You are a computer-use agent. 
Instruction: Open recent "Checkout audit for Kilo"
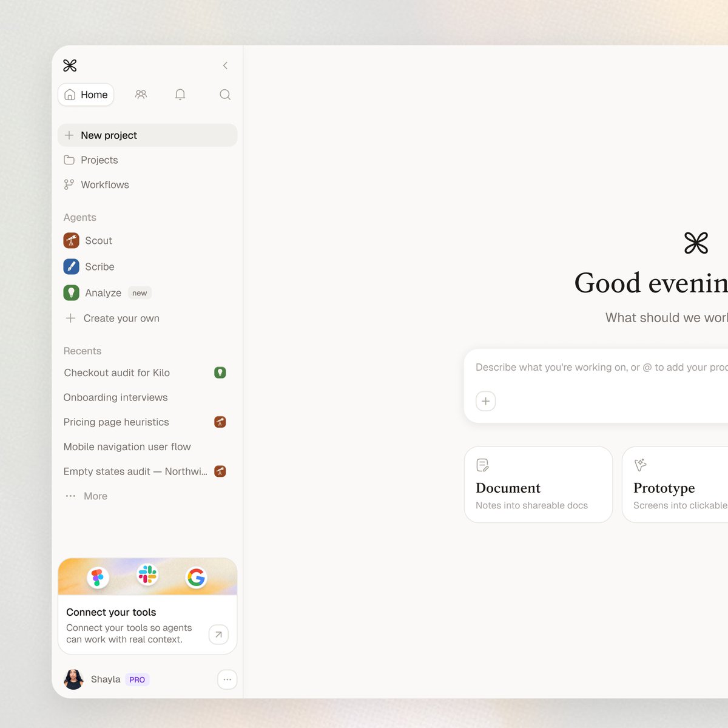tap(147, 372)
